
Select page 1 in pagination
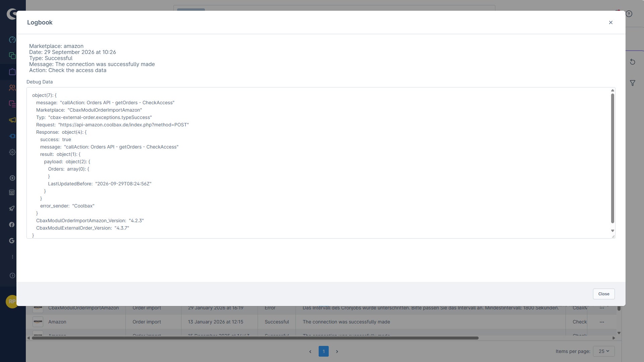click(x=323, y=351)
